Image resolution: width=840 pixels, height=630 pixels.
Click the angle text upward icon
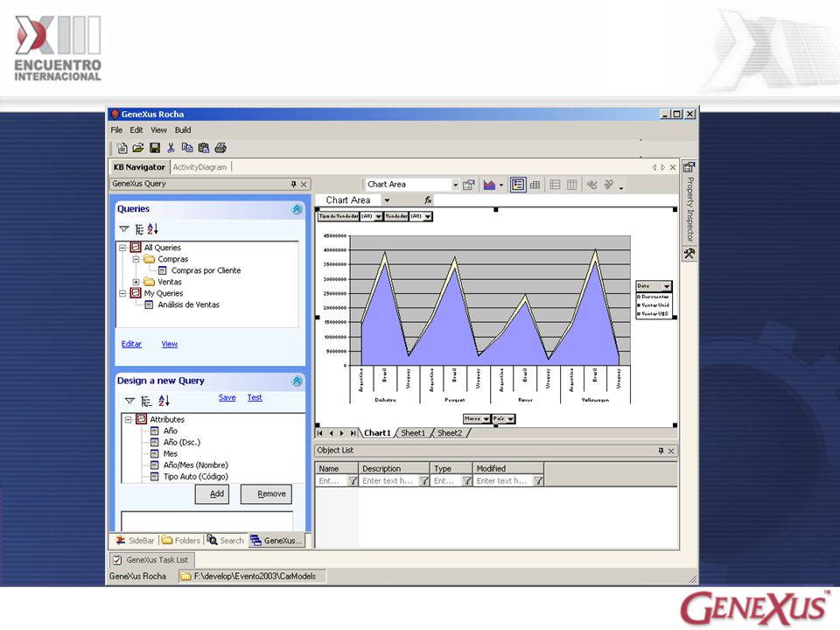click(x=609, y=185)
